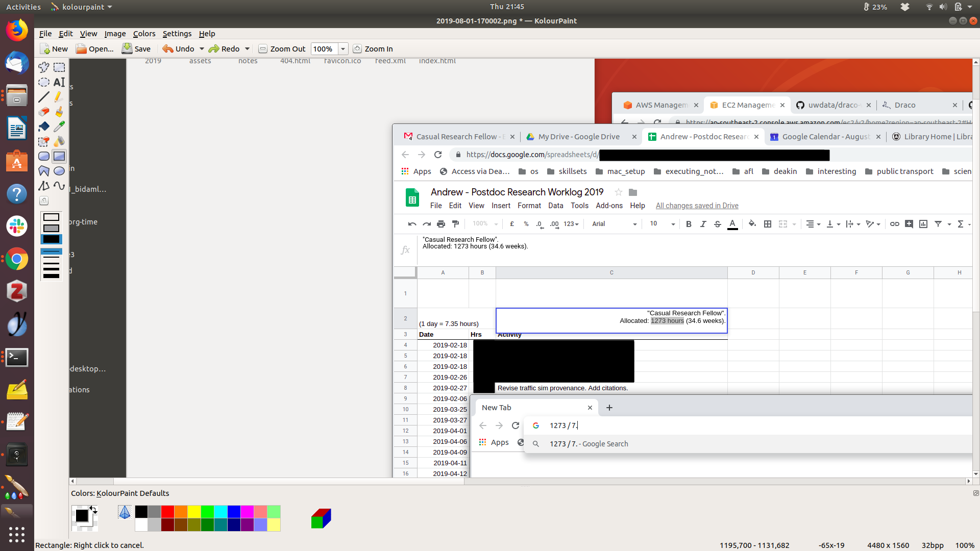The image size is (980, 551).
Task: Select the thickest line width option
Action: 51,276
